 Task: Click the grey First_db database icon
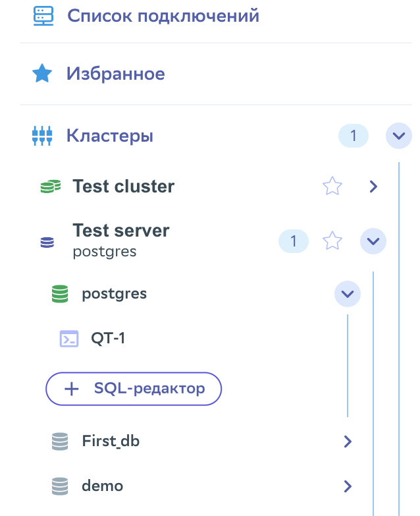(60, 442)
